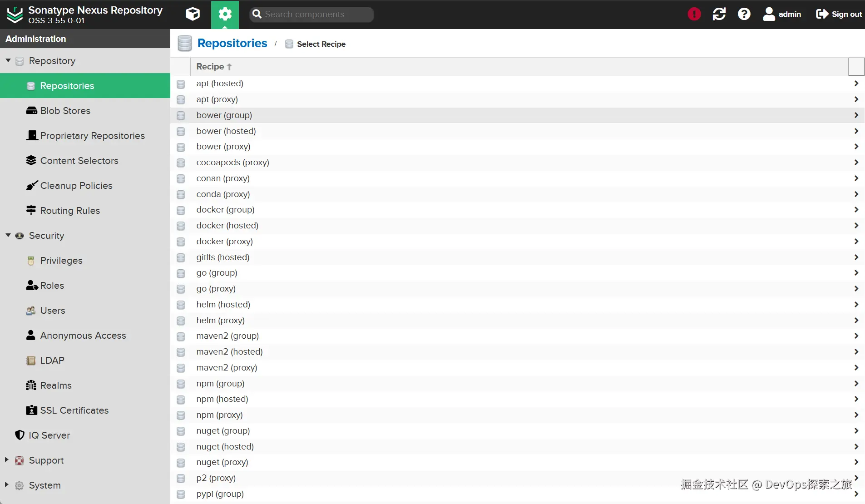Click the Routing Rules signpost icon
This screenshot has height=504, width=865.
point(31,210)
